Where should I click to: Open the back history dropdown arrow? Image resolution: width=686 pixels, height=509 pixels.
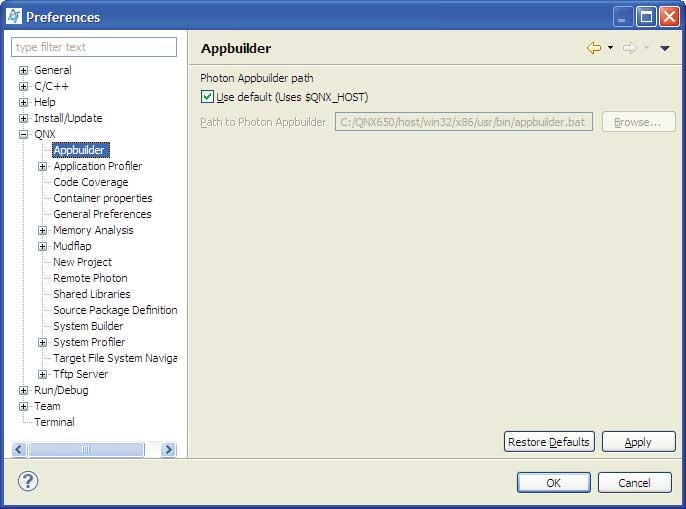[610, 48]
